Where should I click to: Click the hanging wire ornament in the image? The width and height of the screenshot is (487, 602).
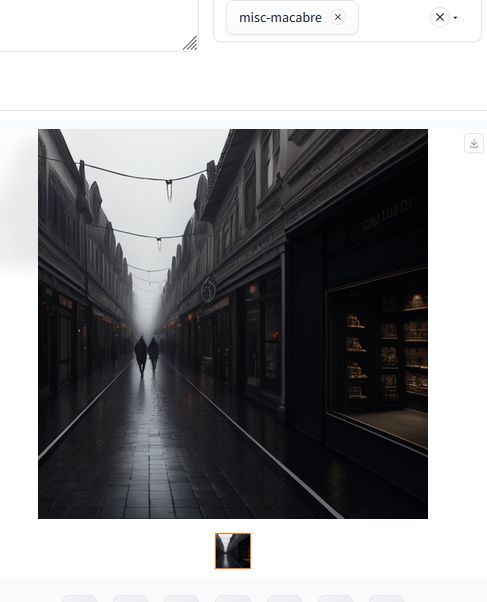169,189
